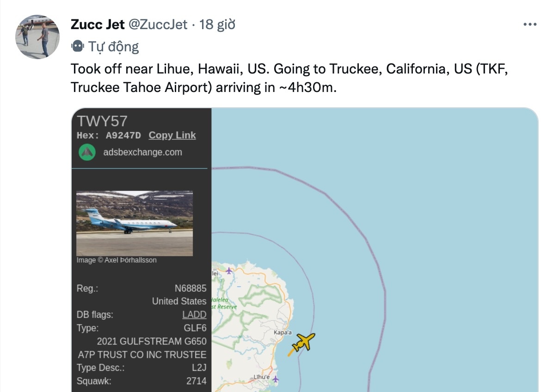Viewport: 553px width, 392px height.
Task: Open the Gulfstream jet photo thumbnail
Action: [x=135, y=223]
